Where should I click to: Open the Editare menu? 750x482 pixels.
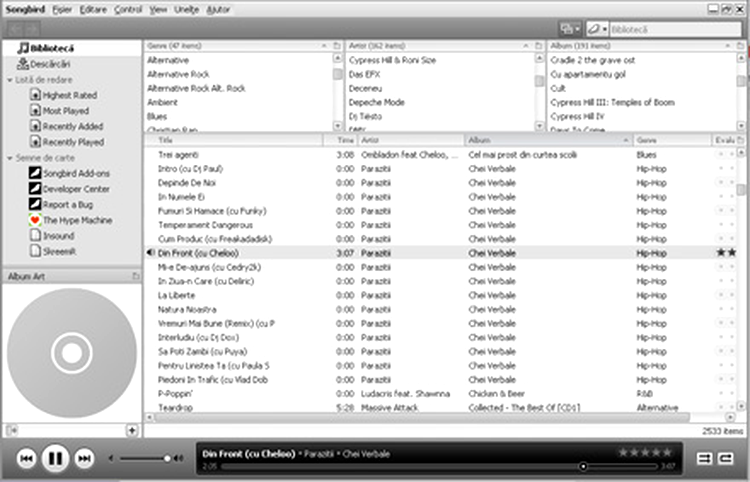pyautogui.click(x=93, y=10)
